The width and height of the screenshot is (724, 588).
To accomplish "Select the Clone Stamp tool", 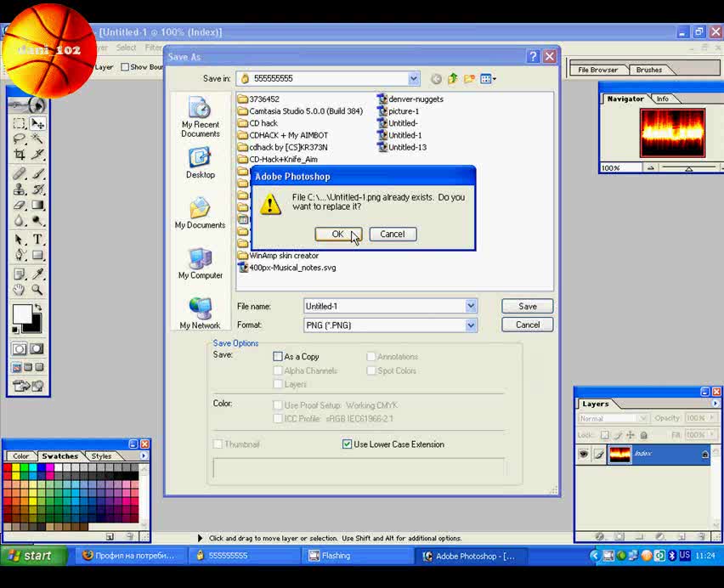I will [19, 189].
